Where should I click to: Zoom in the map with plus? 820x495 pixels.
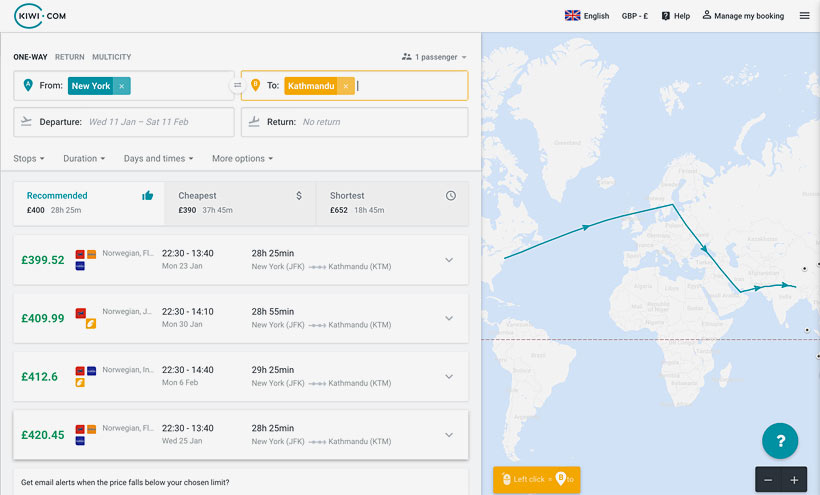(794, 480)
